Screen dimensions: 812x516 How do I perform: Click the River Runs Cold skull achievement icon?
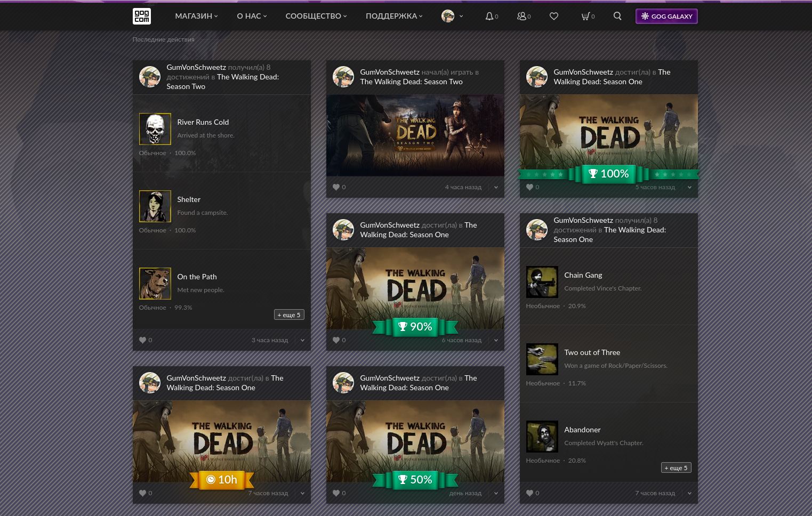pos(155,129)
